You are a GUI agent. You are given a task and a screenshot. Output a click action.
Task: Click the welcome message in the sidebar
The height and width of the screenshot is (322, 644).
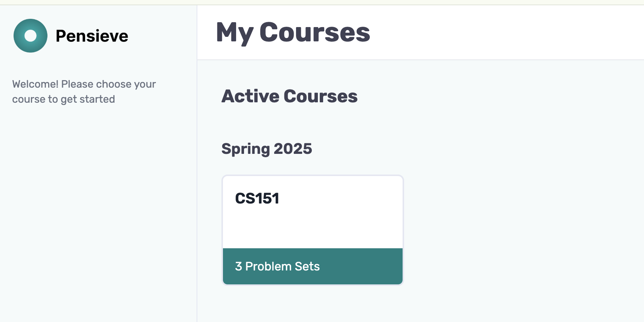(x=84, y=91)
